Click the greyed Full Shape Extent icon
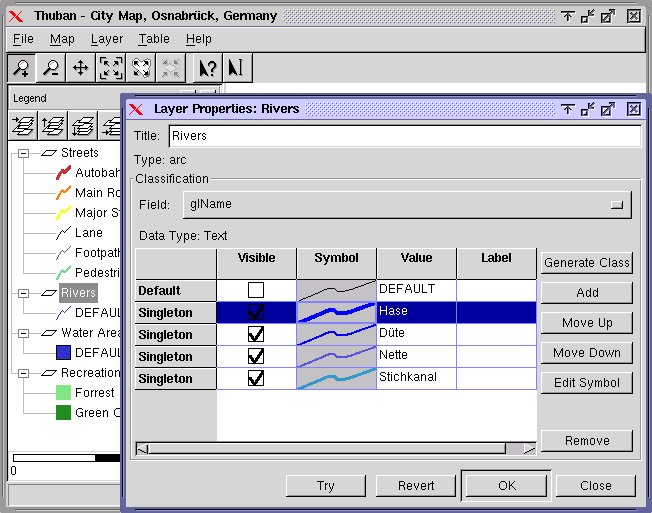 pos(170,68)
